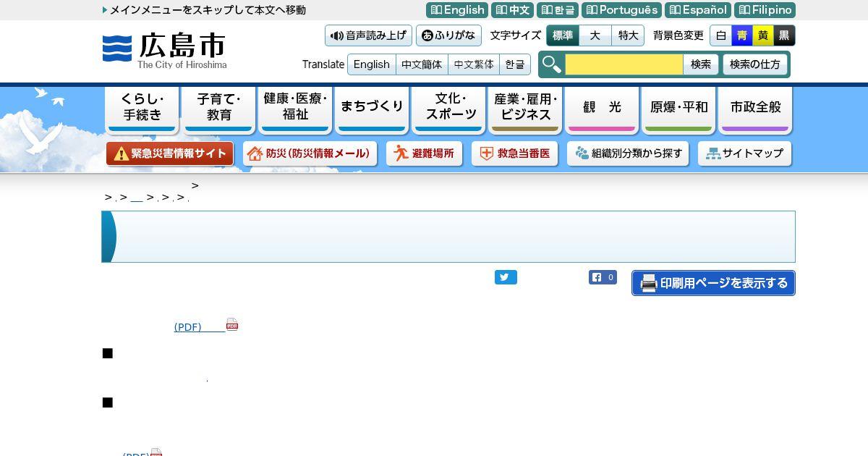
Task: Click 印刷用ページを表示する button
Action: (713, 283)
